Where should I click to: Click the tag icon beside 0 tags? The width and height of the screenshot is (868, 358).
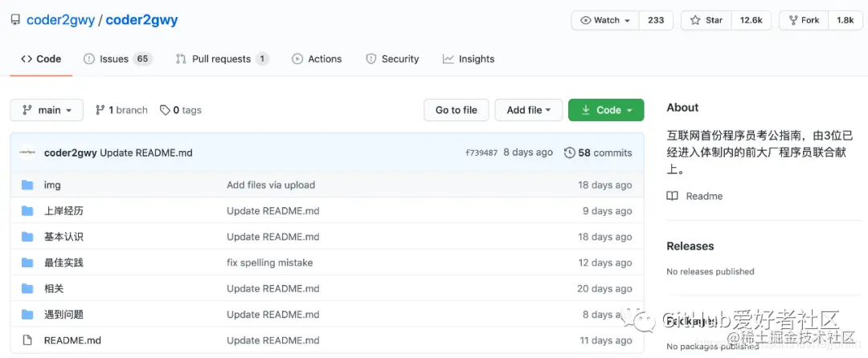tap(165, 110)
